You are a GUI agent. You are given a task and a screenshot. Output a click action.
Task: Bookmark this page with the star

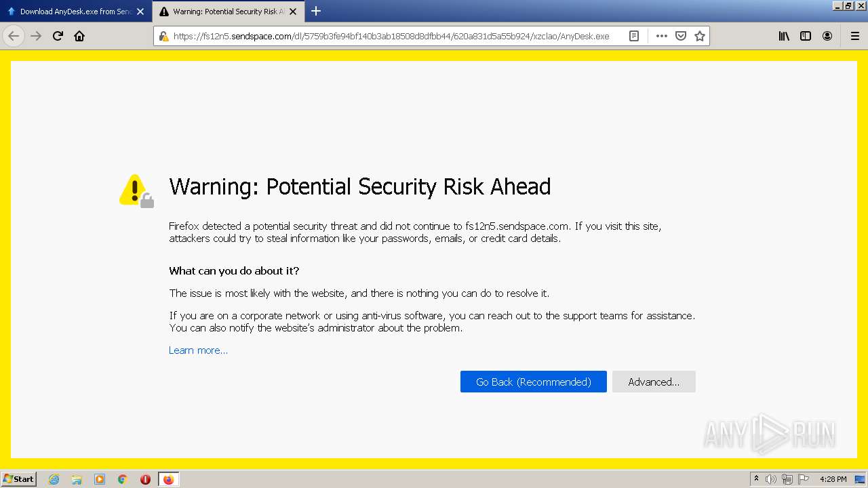tap(700, 36)
